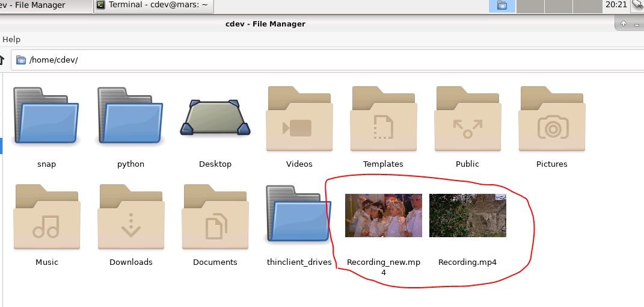This screenshot has width=644, height=307.
Task: Click the /home/cdev/ location path field
Action: click(328, 60)
